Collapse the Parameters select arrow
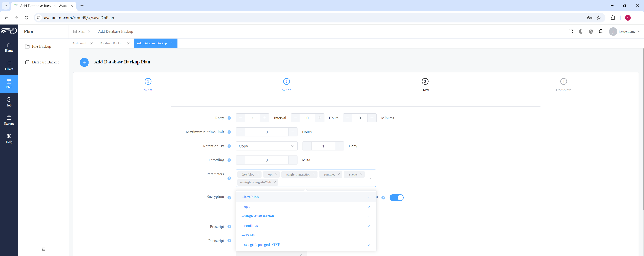644x256 pixels. coord(371,178)
